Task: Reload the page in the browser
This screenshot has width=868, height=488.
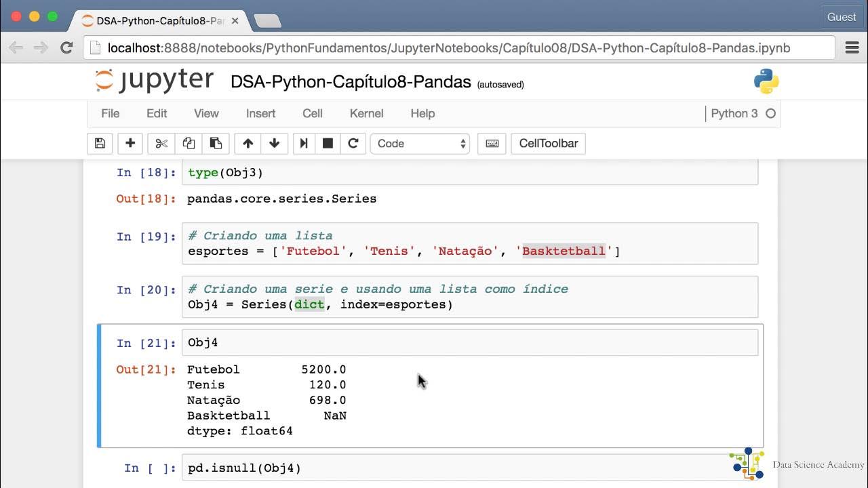Action: pos(66,48)
